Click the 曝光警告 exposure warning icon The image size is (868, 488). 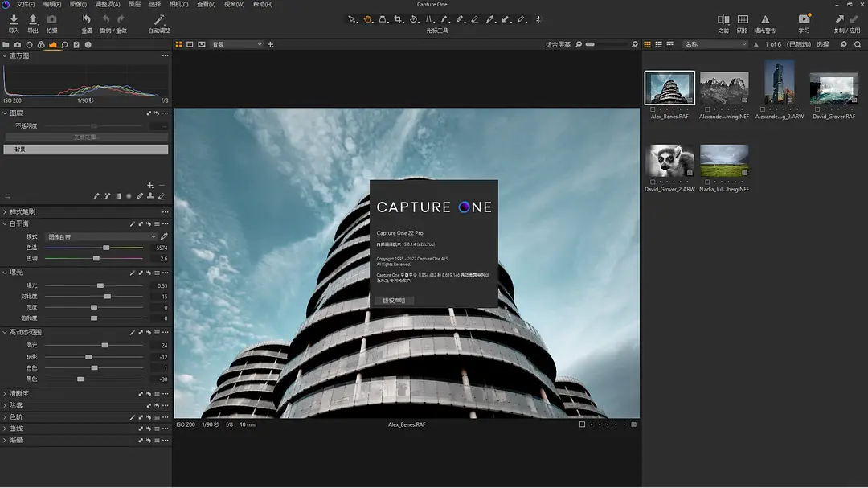click(x=765, y=19)
